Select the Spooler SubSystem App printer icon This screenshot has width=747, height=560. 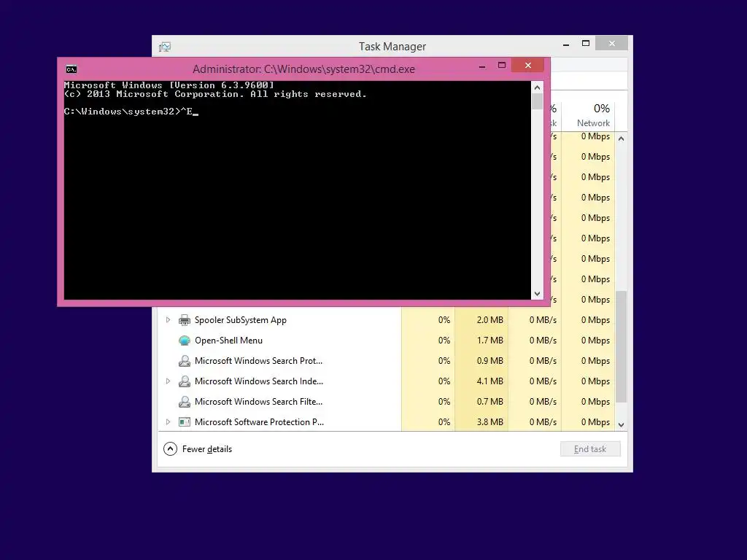tap(185, 320)
